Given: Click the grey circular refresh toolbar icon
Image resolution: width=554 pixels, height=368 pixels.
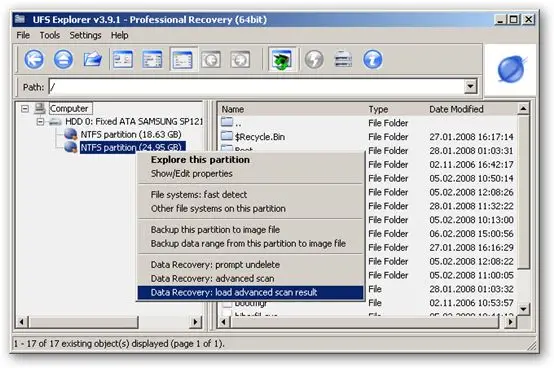Looking at the screenshot, I should coord(314,59).
